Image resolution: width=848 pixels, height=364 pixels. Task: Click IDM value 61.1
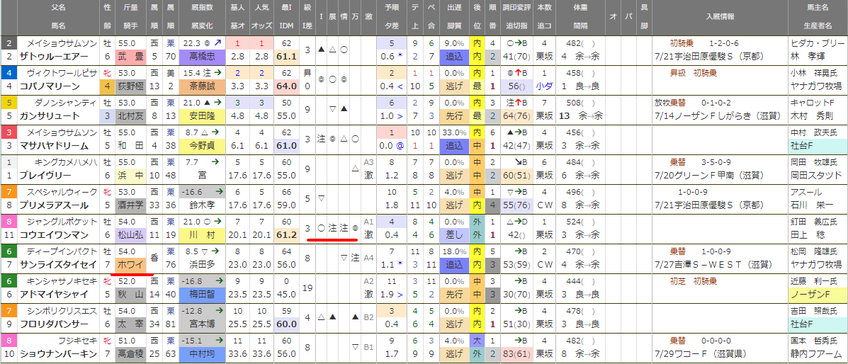click(x=286, y=56)
